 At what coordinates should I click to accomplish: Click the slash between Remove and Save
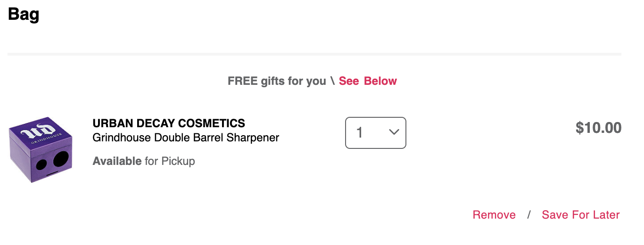tap(529, 215)
